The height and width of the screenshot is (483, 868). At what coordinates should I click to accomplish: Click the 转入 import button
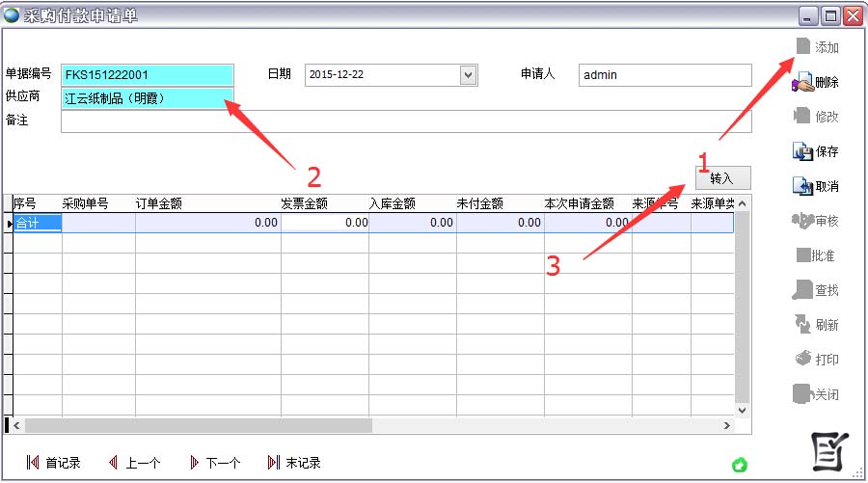click(721, 178)
